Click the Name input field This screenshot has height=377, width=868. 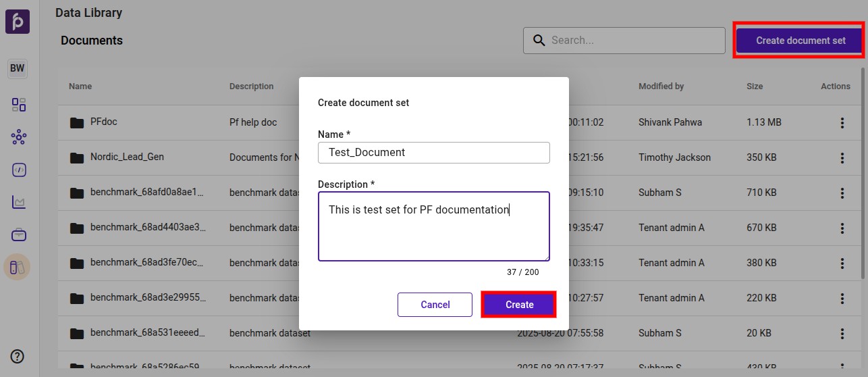tap(433, 153)
